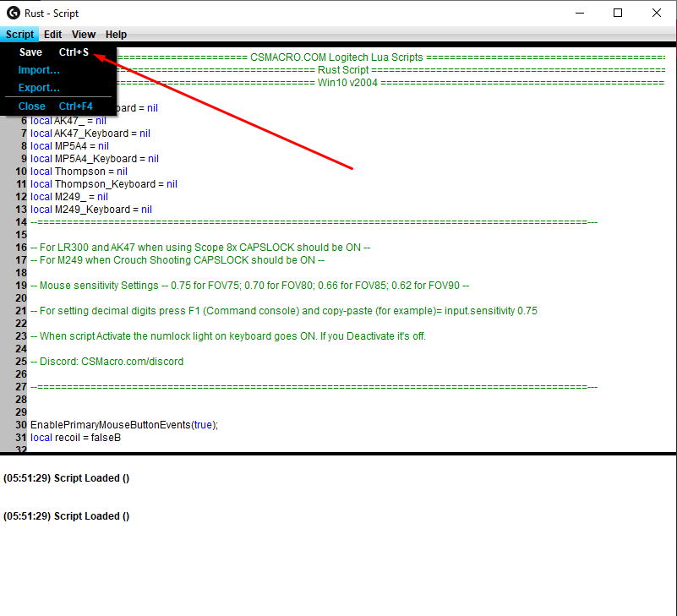Click line number 21 in the gutter
This screenshot has width=677, height=616.
(21, 311)
